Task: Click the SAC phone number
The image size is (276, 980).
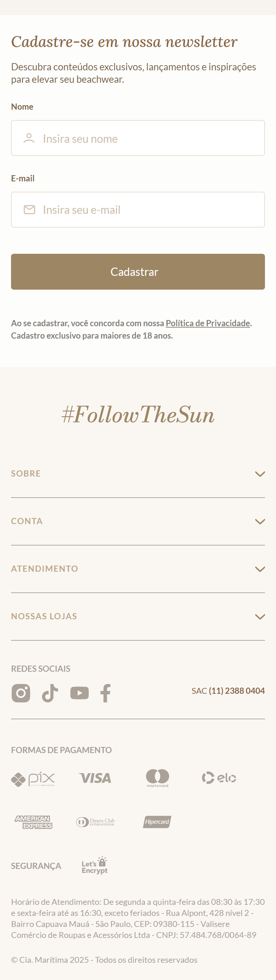Action: 236,690
